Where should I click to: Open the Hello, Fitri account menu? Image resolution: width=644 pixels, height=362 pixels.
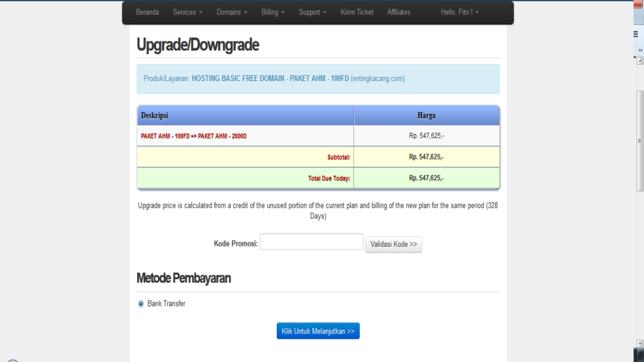(x=458, y=12)
